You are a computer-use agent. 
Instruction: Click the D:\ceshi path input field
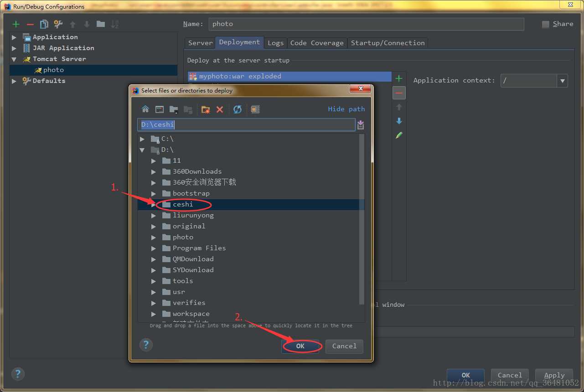coord(246,125)
